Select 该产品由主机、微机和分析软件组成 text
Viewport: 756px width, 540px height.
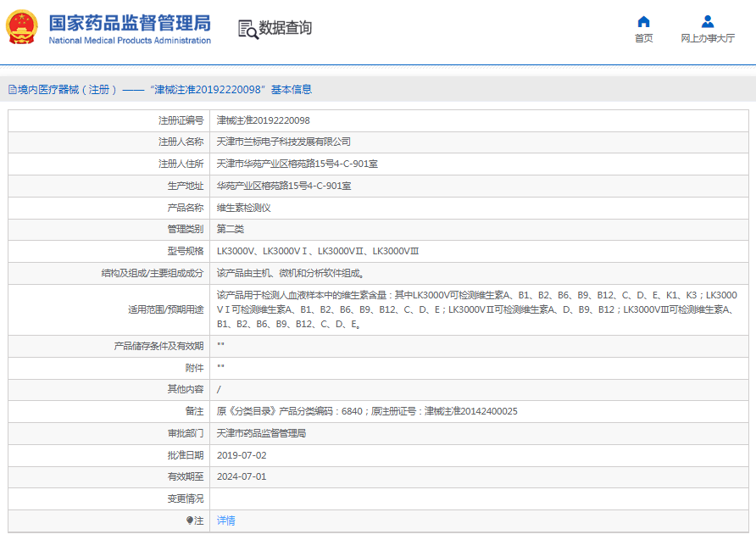click(x=291, y=273)
